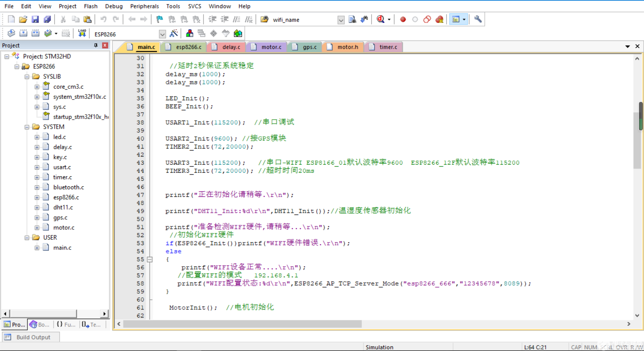Click the Save All icon

coord(47,19)
